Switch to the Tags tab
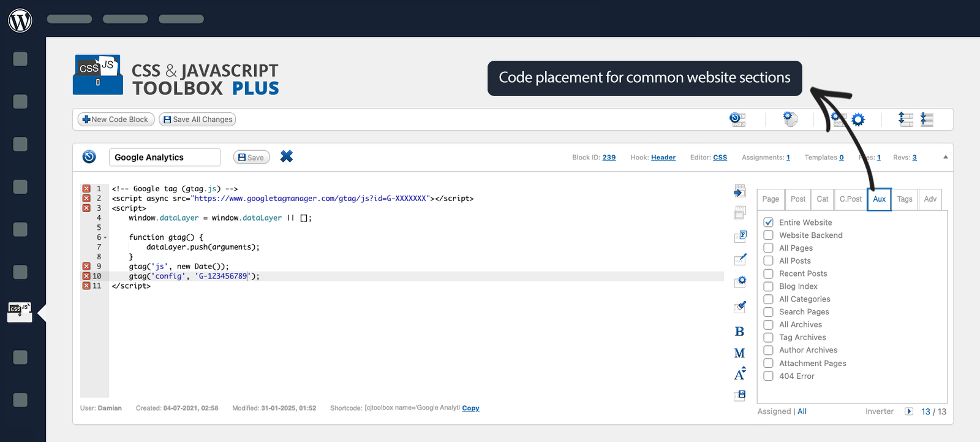The image size is (980, 442). (x=905, y=199)
